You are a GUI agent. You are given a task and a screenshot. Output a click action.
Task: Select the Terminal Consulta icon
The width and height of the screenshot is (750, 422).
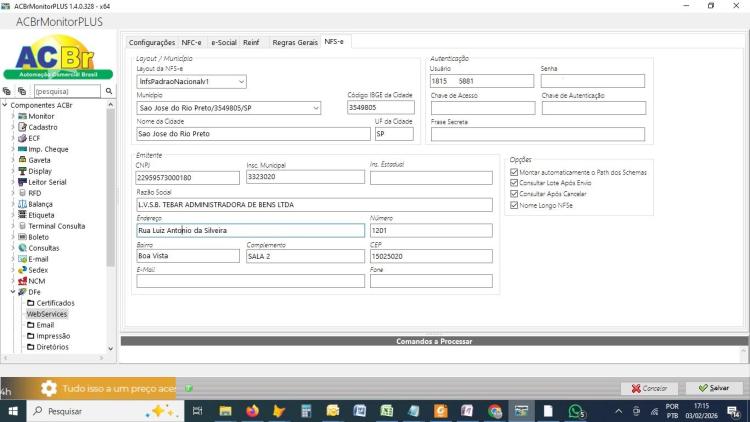click(22, 226)
